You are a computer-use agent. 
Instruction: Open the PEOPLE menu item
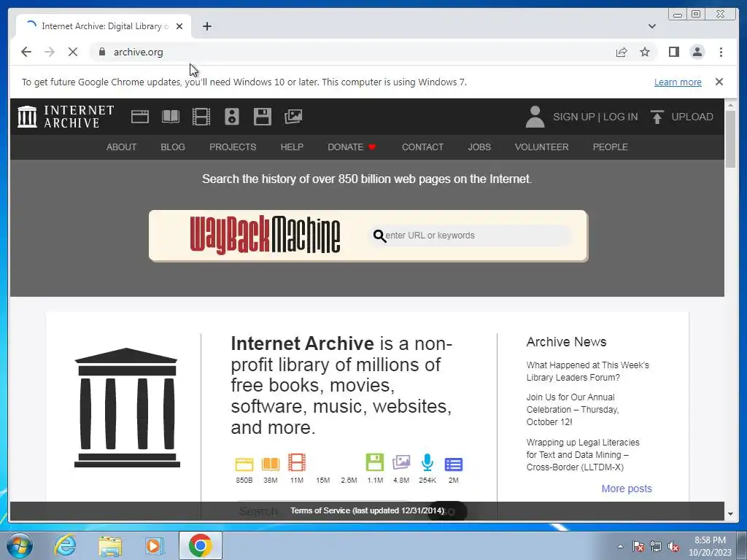click(611, 147)
